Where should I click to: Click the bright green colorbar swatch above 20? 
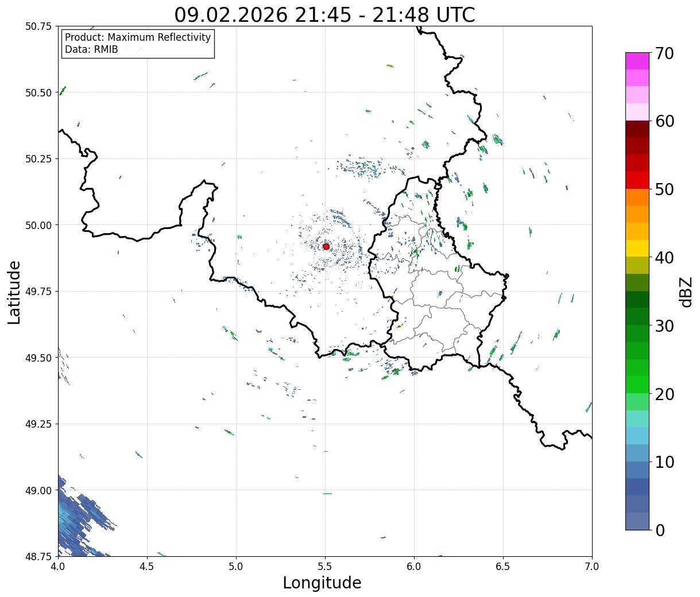pyautogui.click(x=637, y=385)
